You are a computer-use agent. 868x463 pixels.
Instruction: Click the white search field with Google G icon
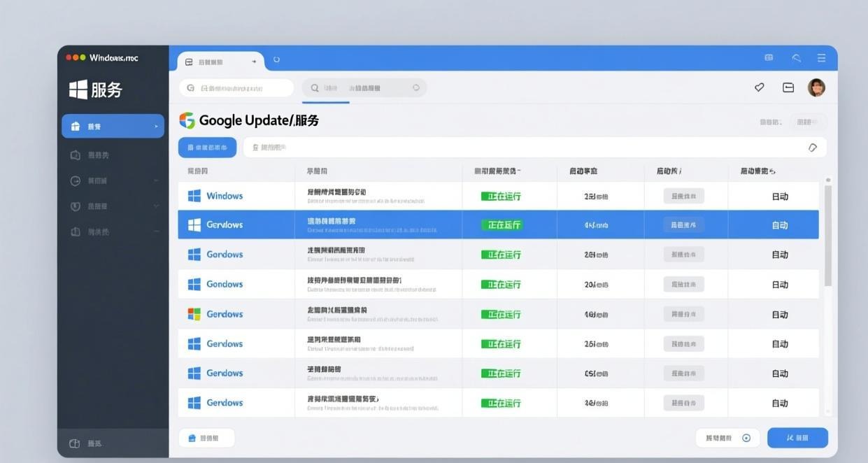click(x=236, y=88)
